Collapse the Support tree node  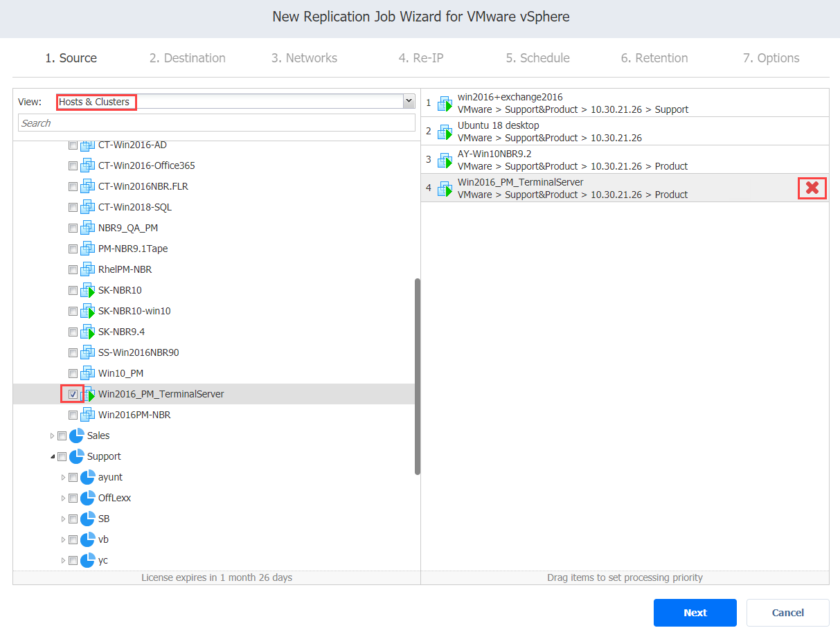pyautogui.click(x=52, y=457)
